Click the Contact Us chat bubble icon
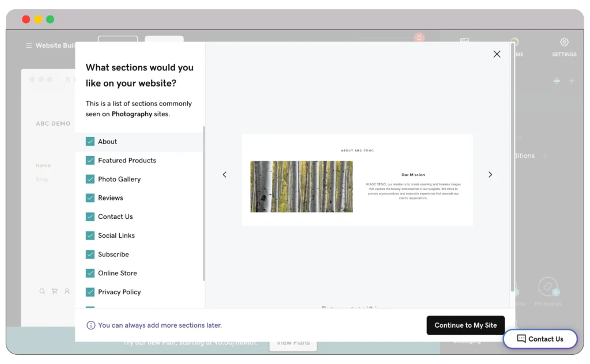The height and width of the screenshot is (364, 590). click(x=521, y=339)
